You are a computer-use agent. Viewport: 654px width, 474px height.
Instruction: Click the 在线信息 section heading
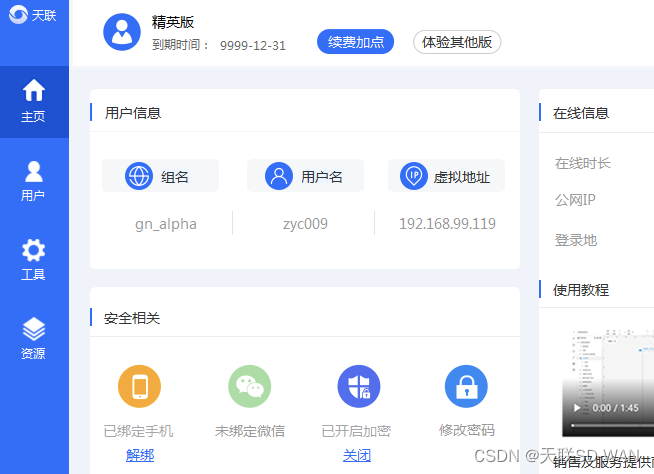click(x=581, y=113)
